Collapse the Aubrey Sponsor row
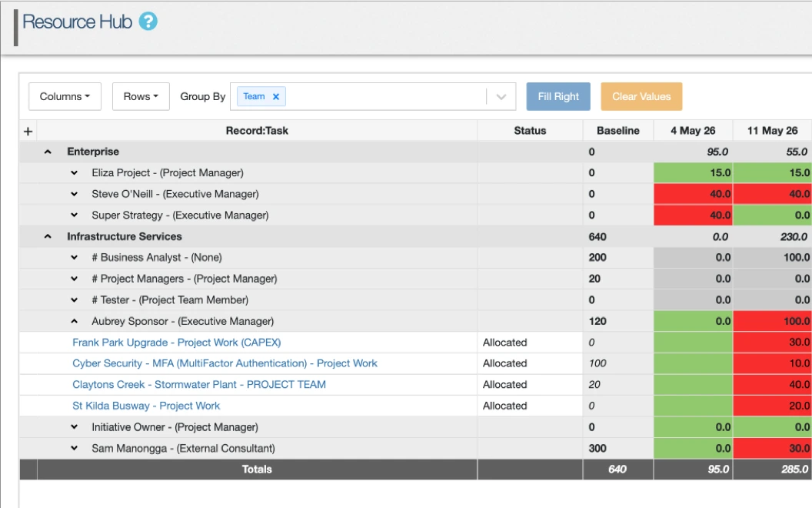This screenshot has height=508, width=812. click(x=74, y=322)
